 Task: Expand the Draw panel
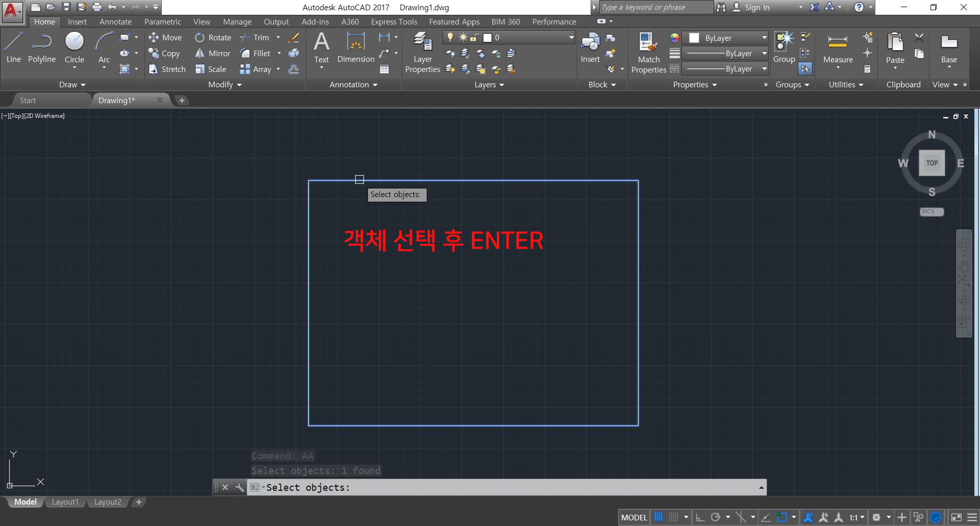tap(72, 85)
